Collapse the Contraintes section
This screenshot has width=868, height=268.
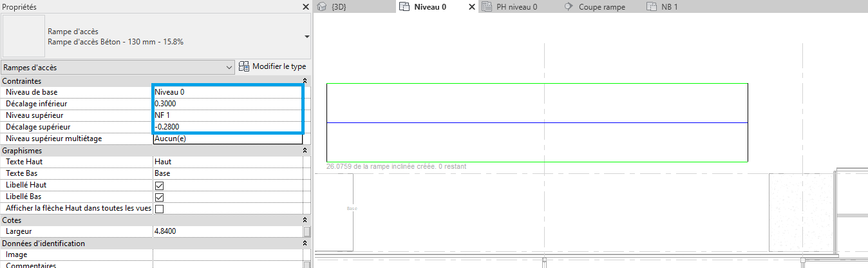pos(306,81)
